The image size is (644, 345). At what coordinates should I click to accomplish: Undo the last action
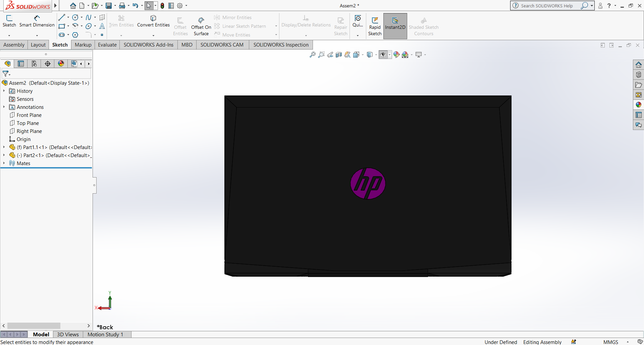[x=135, y=6]
